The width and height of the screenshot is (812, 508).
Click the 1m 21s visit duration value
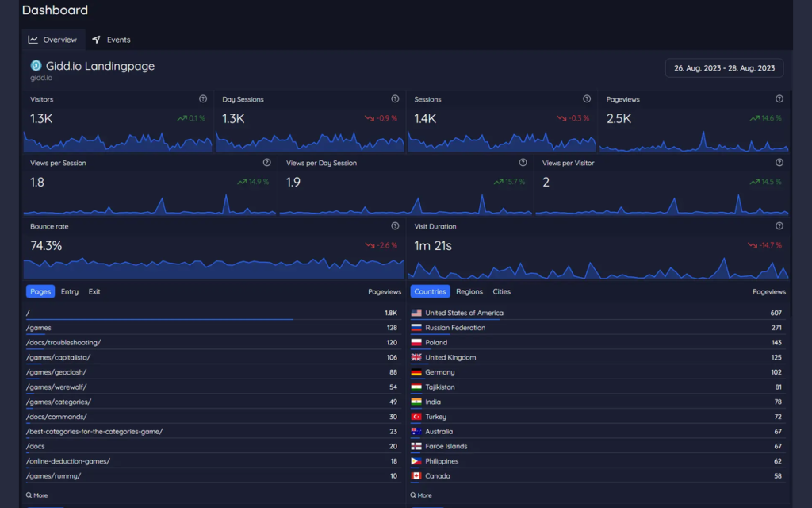tap(433, 246)
